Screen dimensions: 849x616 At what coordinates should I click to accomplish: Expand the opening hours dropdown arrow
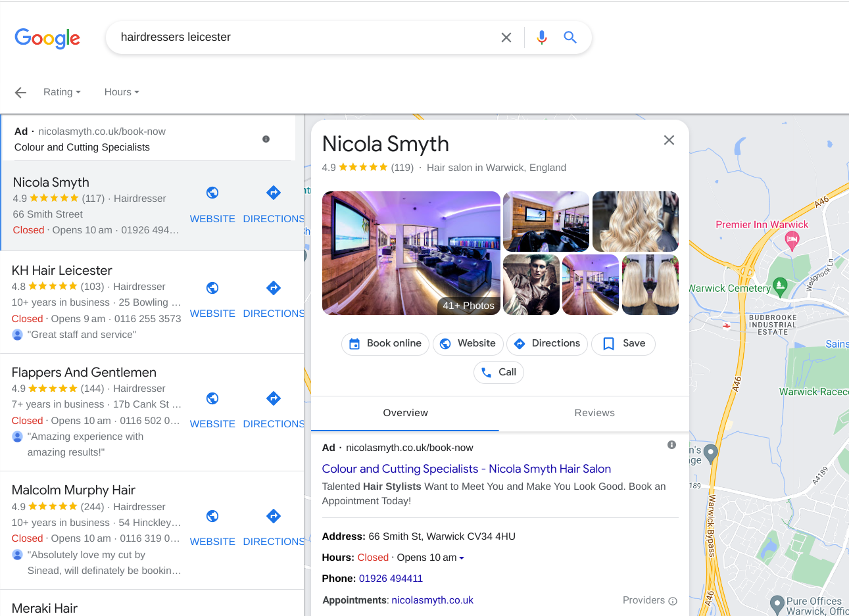click(462, 558)
